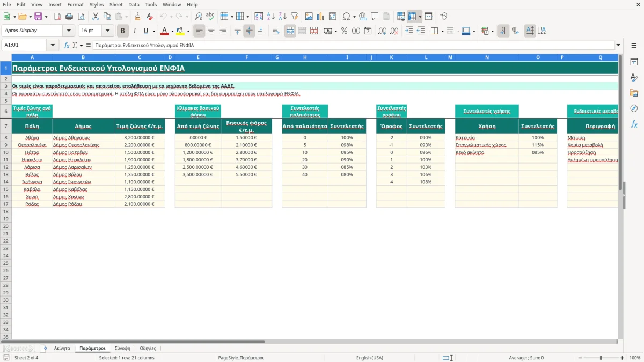This screenshot has width=644, height=362.
Task: Select column E header
Action: tap(198, 57)
